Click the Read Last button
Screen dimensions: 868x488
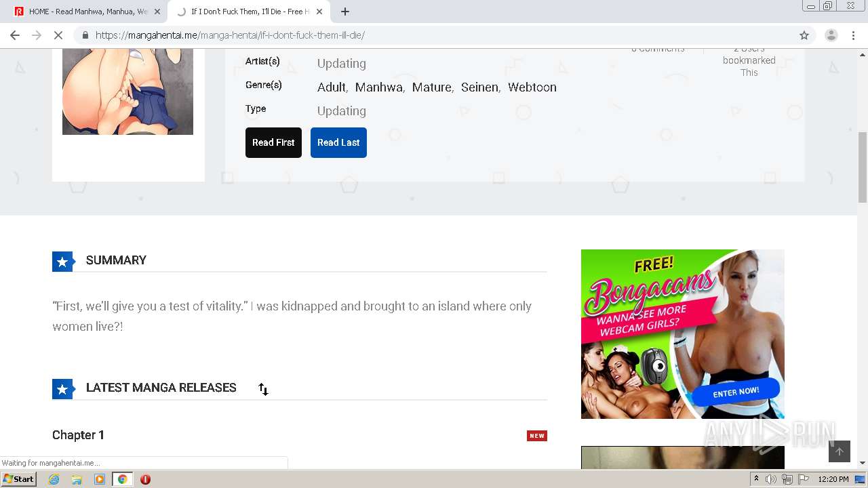[x=338, y=142]
